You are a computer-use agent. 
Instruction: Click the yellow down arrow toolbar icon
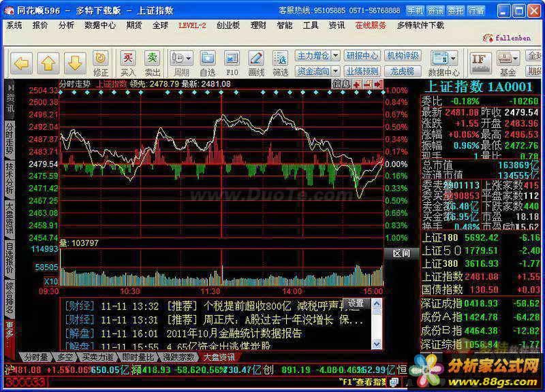tap(75, 63)
